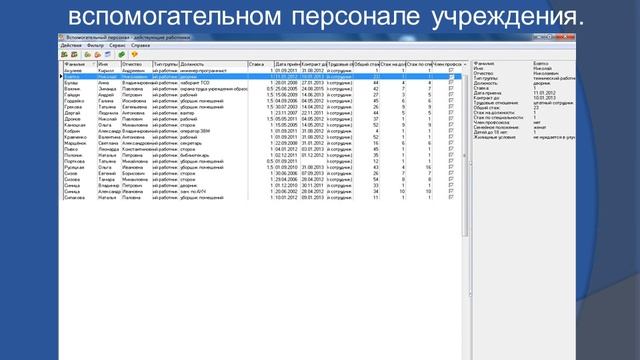Select the hire date cell '23.11.2007'

(x=287, y=113)
